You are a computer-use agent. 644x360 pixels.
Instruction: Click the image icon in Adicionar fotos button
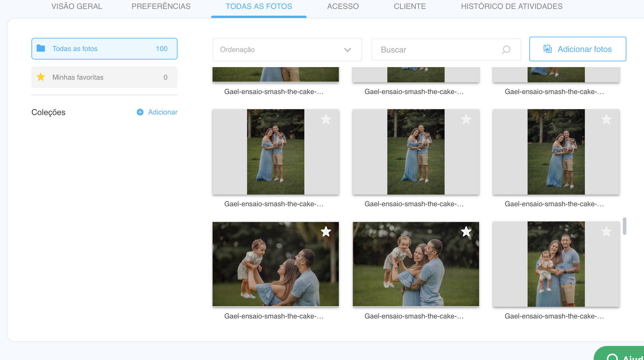547,49
